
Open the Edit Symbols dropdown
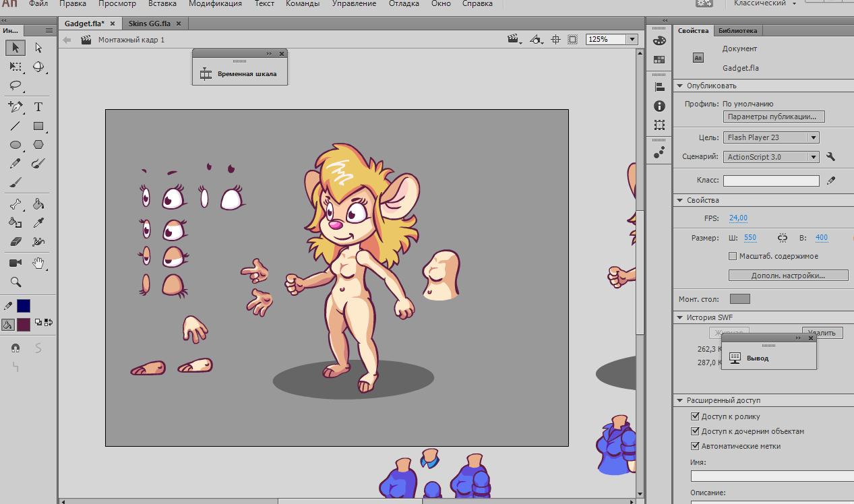537,40
